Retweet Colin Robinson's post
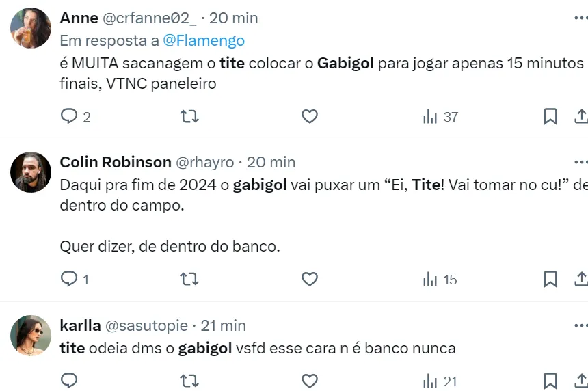588x391 pixels. tap(189, 279)
